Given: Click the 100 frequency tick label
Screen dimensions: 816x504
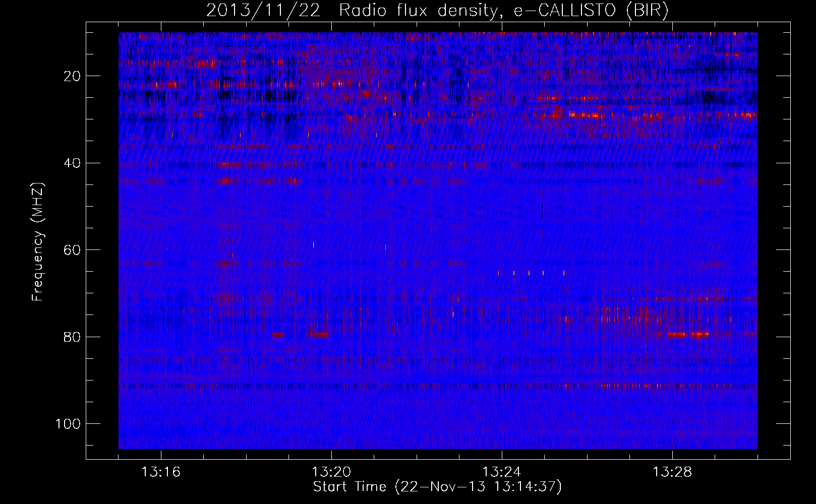Looking at the screenshot, I should [68, 424].
